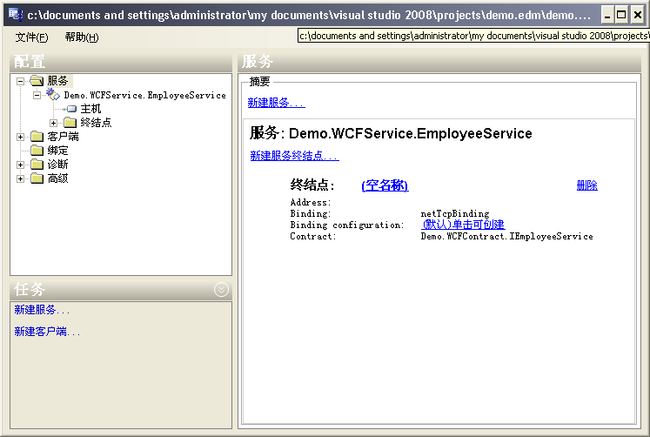Click 新建服务... link in summary pane
Screen dimensions: 650x437
276,102
